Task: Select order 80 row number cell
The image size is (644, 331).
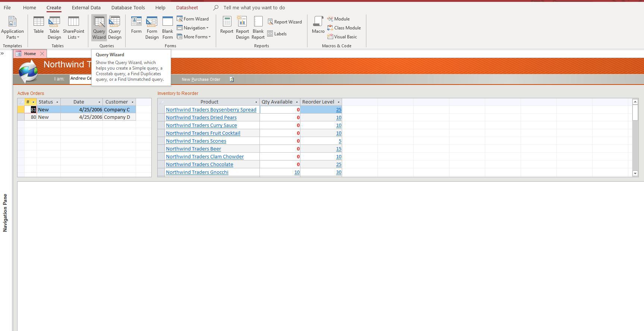Action: pyautogui.click(x=31, y=117)
